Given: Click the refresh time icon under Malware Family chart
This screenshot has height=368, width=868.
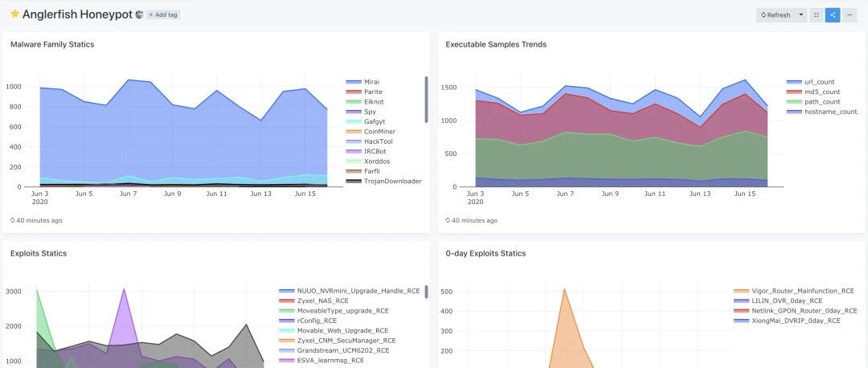Looking at the screenshot, I should pyautogui.click(x=13, y=220).
